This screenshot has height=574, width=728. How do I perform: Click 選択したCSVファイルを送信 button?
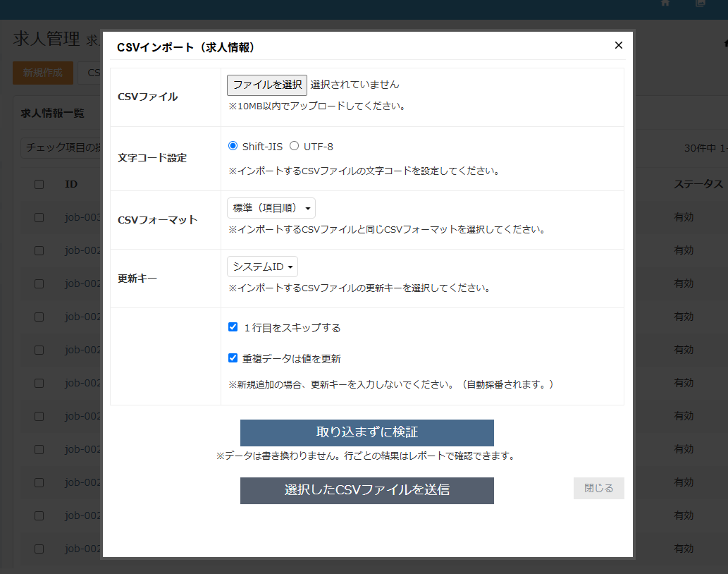(366, 490)
